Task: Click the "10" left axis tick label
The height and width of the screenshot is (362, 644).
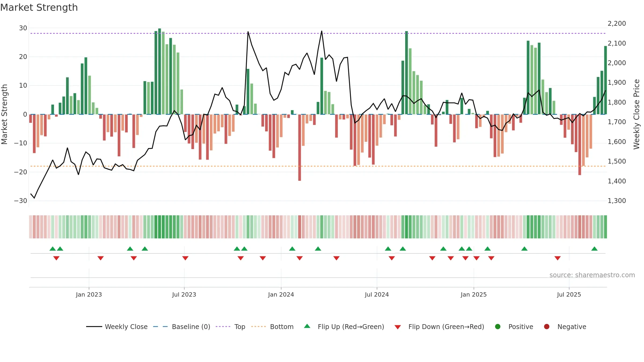Action: (23, 85)
